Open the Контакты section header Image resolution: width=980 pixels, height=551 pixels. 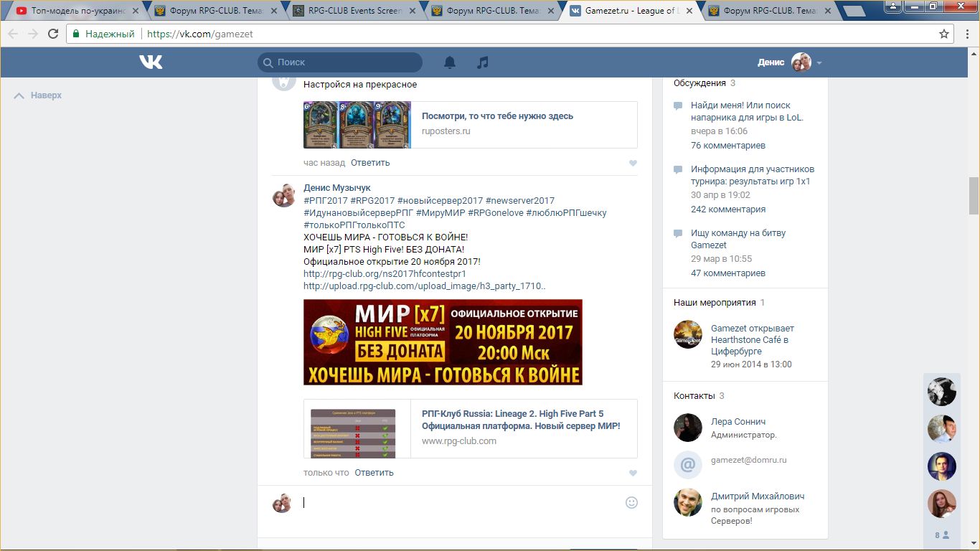click(694, 396)
